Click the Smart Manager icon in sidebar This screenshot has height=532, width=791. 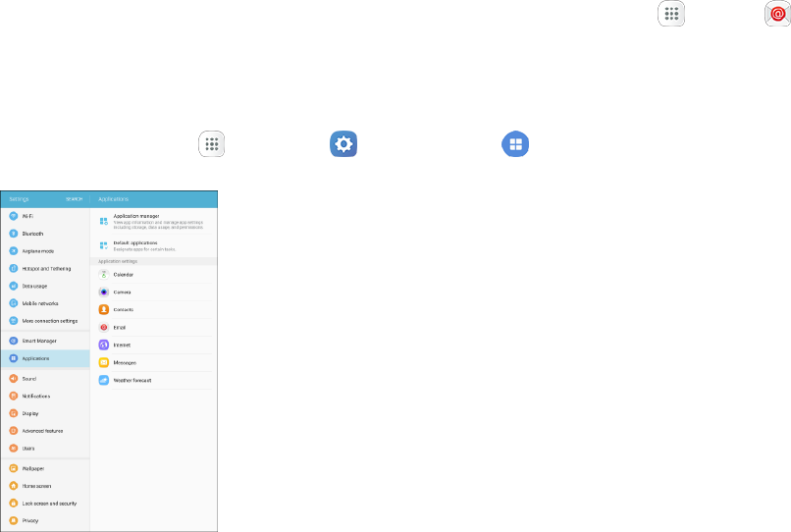[x=14, y=341]
